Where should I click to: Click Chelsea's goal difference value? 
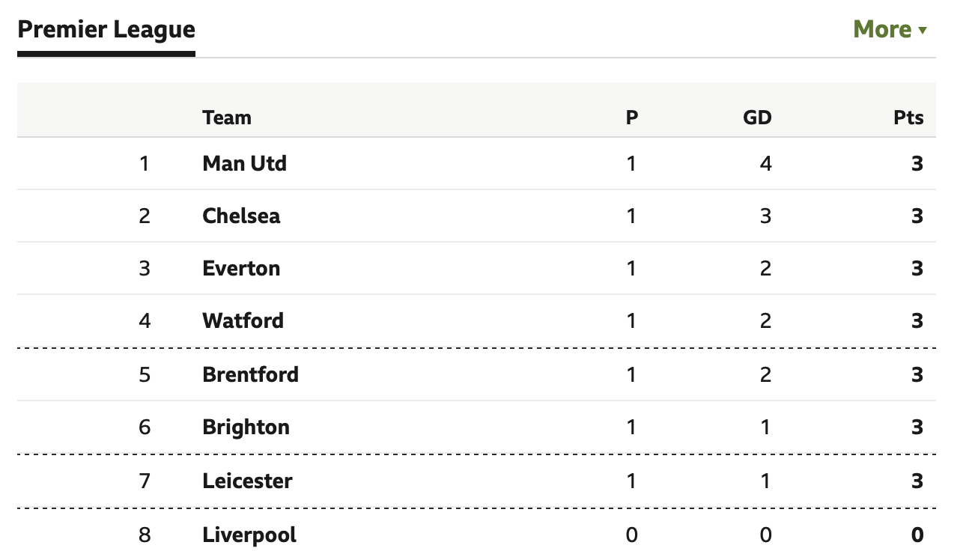pos(765,216)
